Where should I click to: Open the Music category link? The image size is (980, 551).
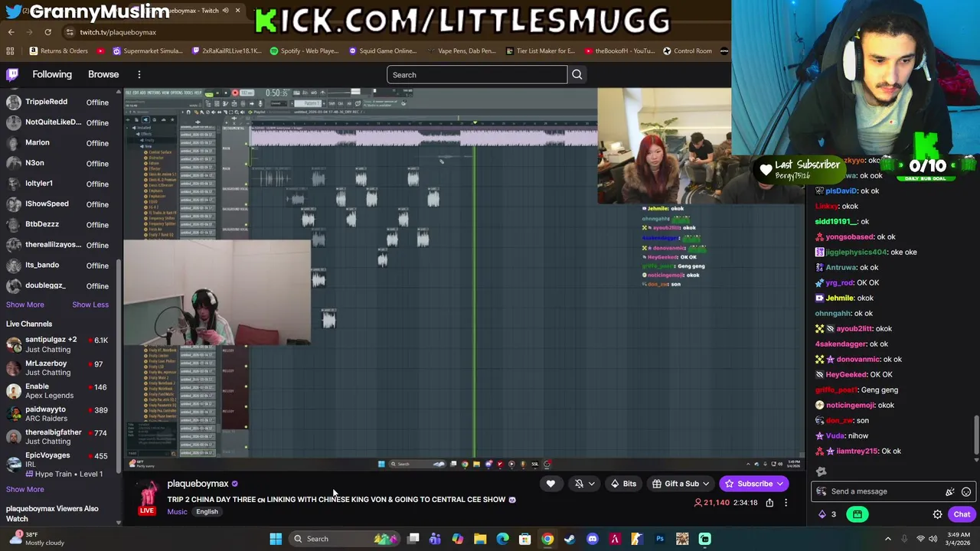point(177,512)
